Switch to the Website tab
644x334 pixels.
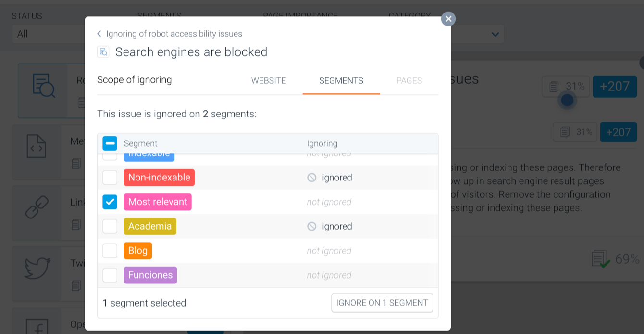269,81
